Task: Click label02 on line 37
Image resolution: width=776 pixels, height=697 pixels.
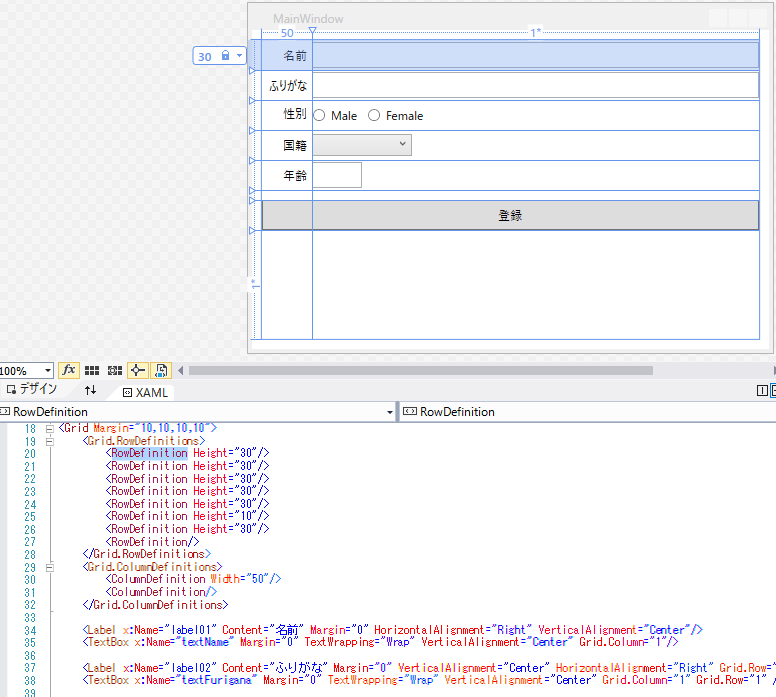Action: tap(191, 668)
